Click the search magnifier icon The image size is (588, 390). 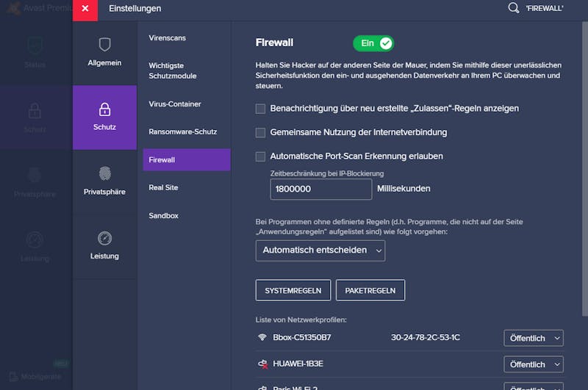point(513,8)
